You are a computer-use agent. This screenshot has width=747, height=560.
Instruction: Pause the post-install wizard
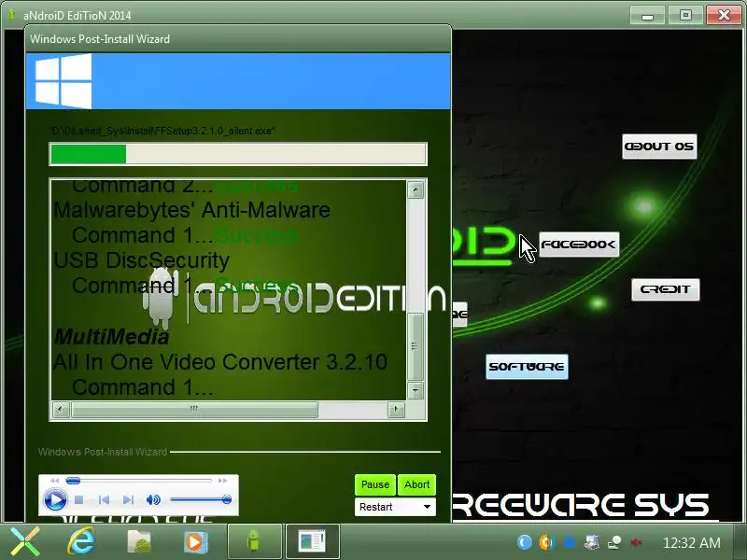coord(375,484)
